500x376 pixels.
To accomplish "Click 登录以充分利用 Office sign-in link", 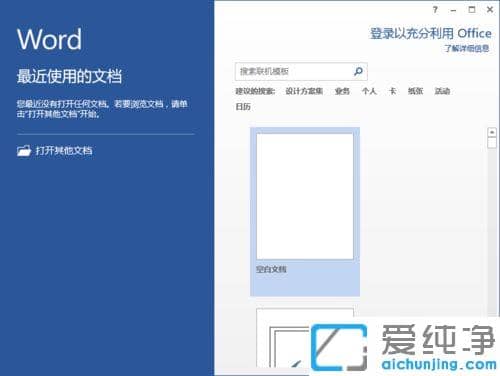I will point(431,33).
